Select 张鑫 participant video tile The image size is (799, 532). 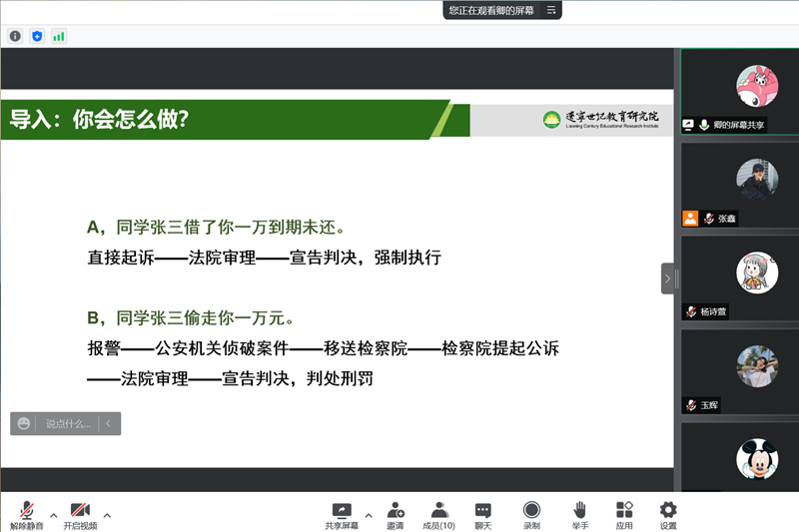tap(739, 185)
